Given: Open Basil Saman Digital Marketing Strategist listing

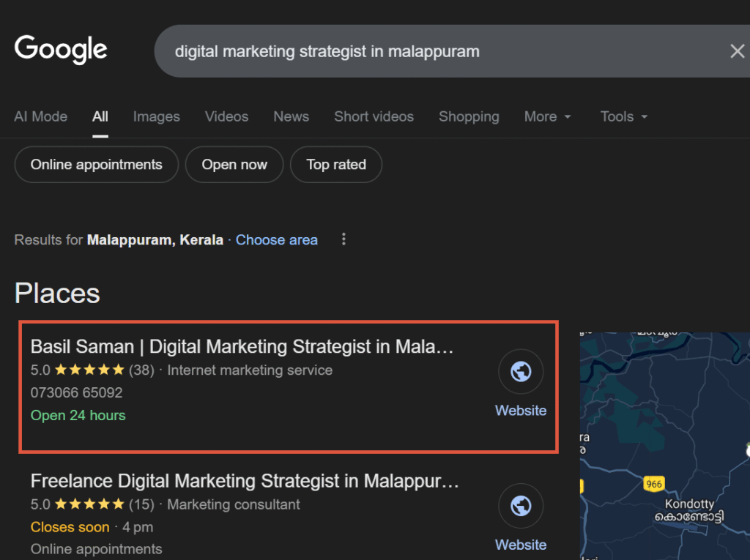Looking at the screenshot, I should pos(242,346).
